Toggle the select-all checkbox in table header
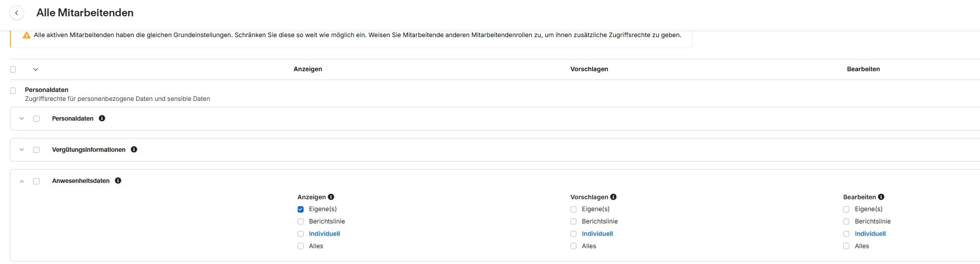 pos(13,69)
